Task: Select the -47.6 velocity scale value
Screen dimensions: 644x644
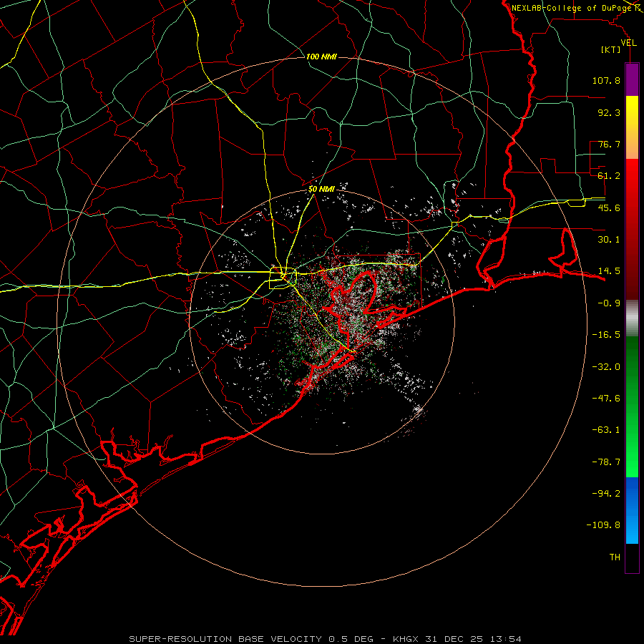Action: tap(606, 399)
